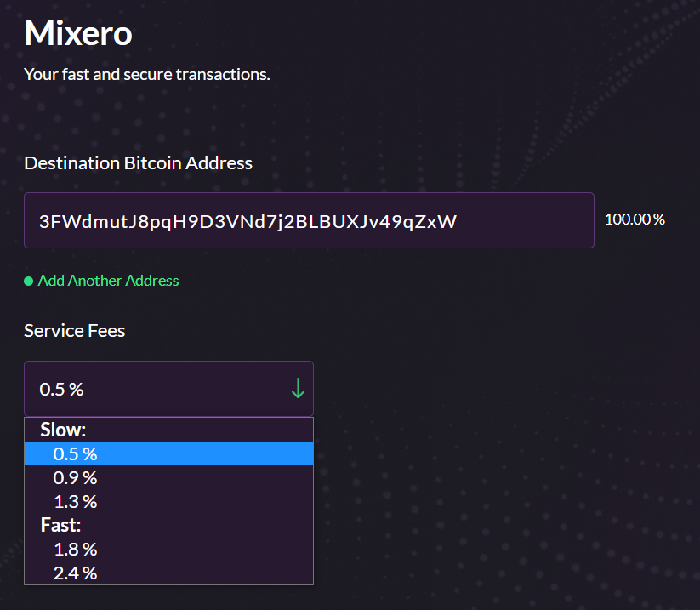Image resolution: width=700 pixels, height=610 pixels.
Task: Choose the 0.9 % slow fee option
Action: point(168,478)
